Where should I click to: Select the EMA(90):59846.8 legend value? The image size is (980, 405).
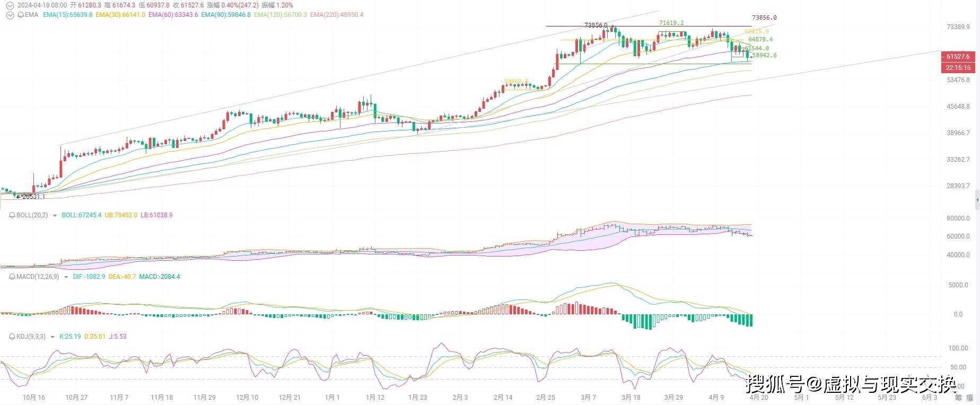[x=226, y=15]
